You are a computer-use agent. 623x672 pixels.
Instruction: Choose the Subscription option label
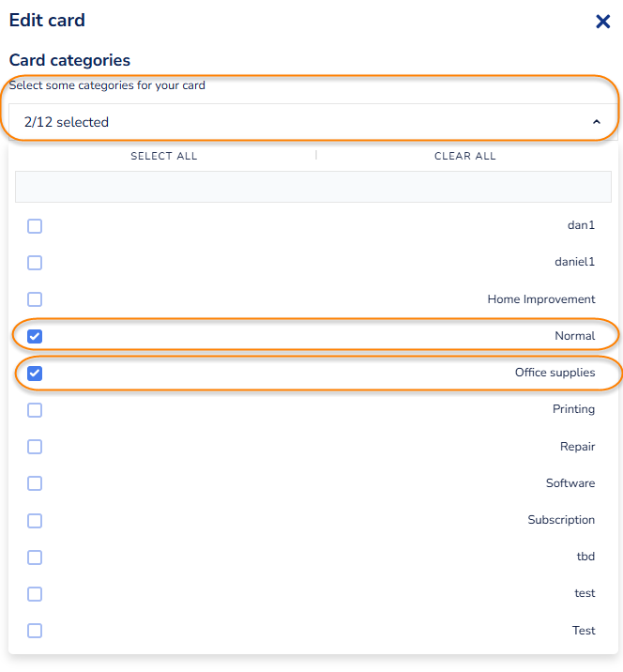pyautogui.click(x=561, y=520)
